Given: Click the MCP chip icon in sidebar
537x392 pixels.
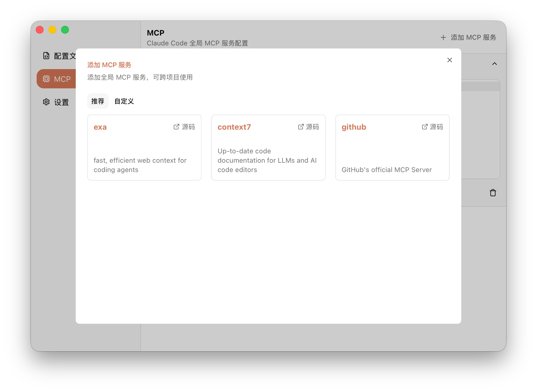Looking at the screenshot, I should point(46,79).
